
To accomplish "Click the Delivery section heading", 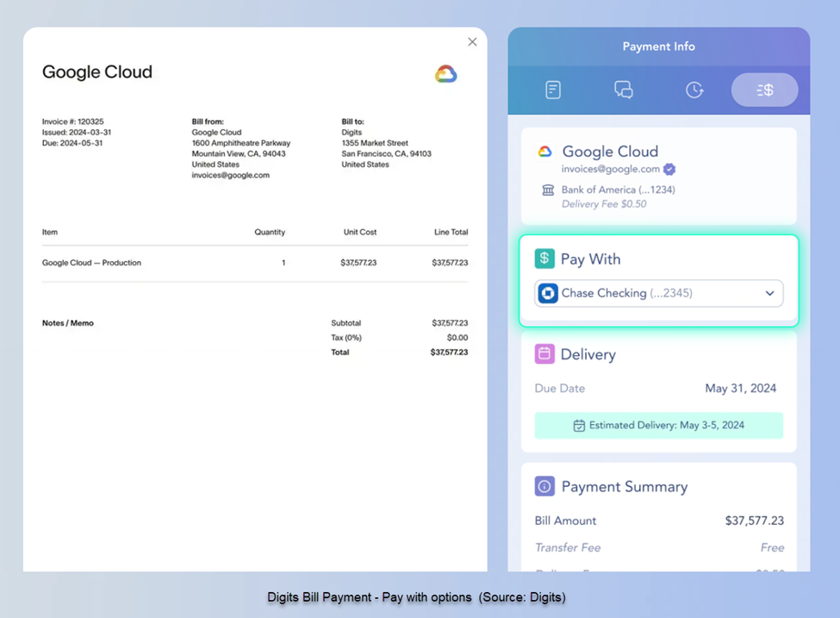I will tap(588, 354).
